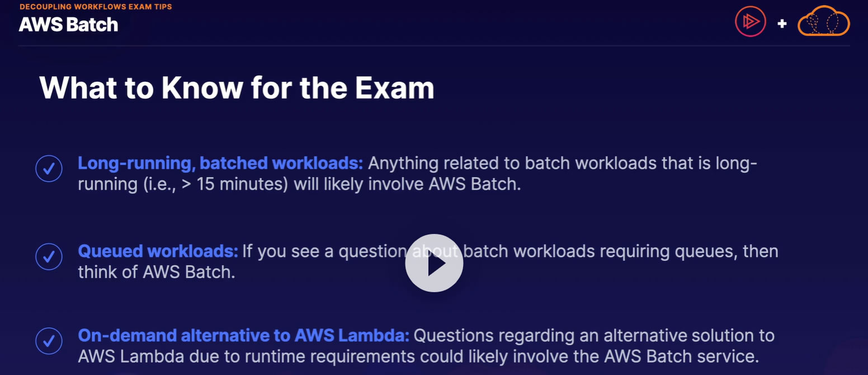This screenshot has height=375, width=868.
Task: Click the play button on the video
Action: [434, 263]
